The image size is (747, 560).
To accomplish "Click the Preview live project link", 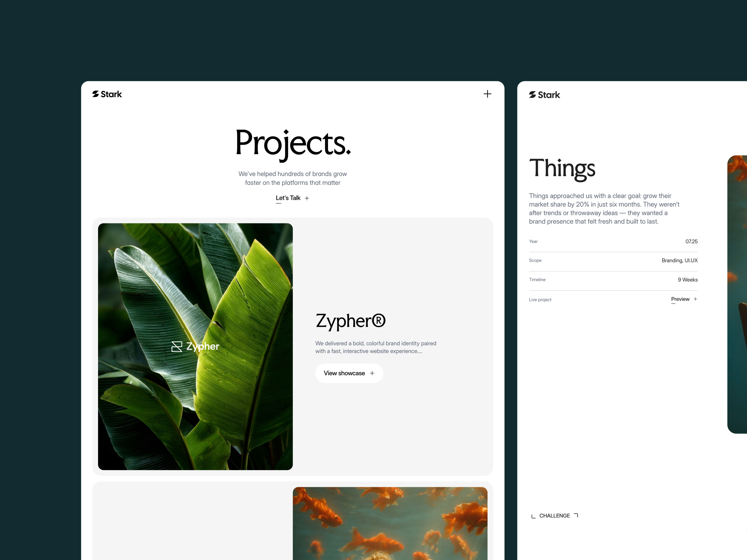I will click(x=680, y=299).
